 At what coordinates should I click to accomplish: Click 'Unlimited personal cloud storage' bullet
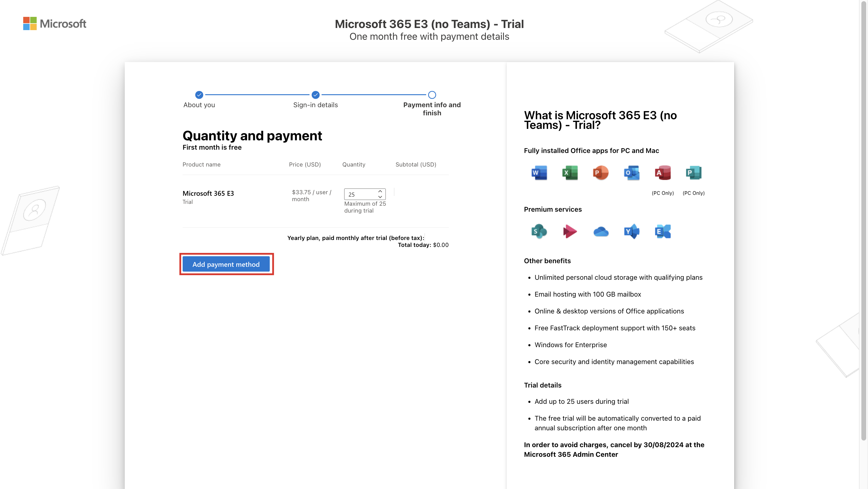618,277
